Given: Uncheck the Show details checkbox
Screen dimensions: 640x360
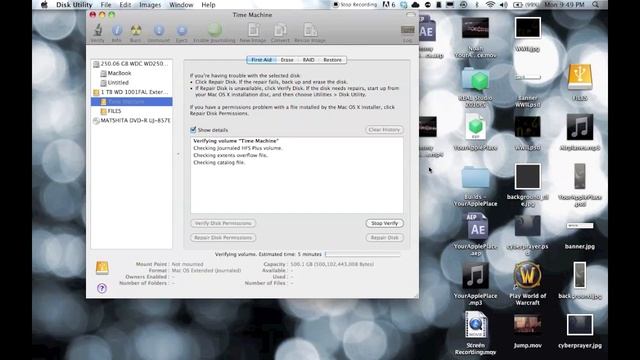Looking at the screenshot, I should pyautogui.click(x=193, y=130).
